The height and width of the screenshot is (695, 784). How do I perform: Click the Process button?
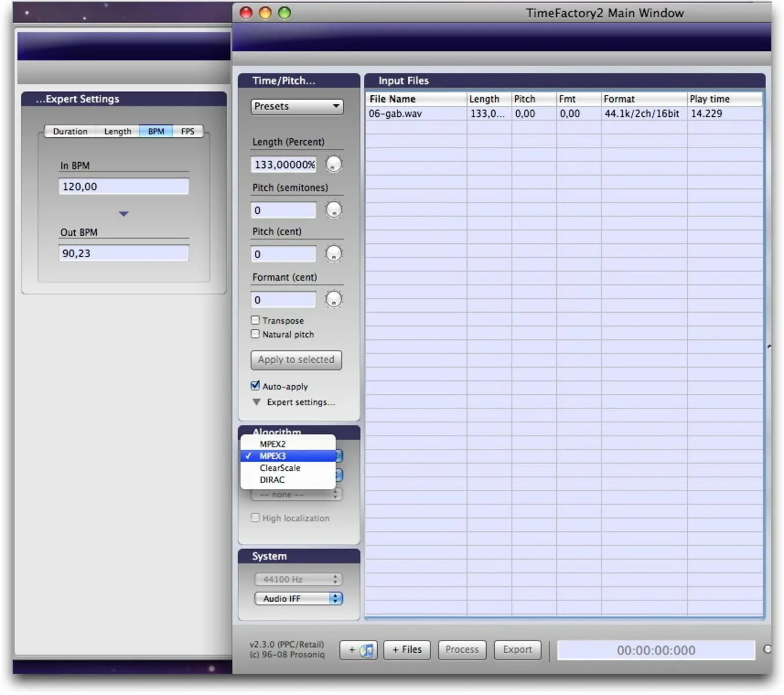(x=462, y=650)
